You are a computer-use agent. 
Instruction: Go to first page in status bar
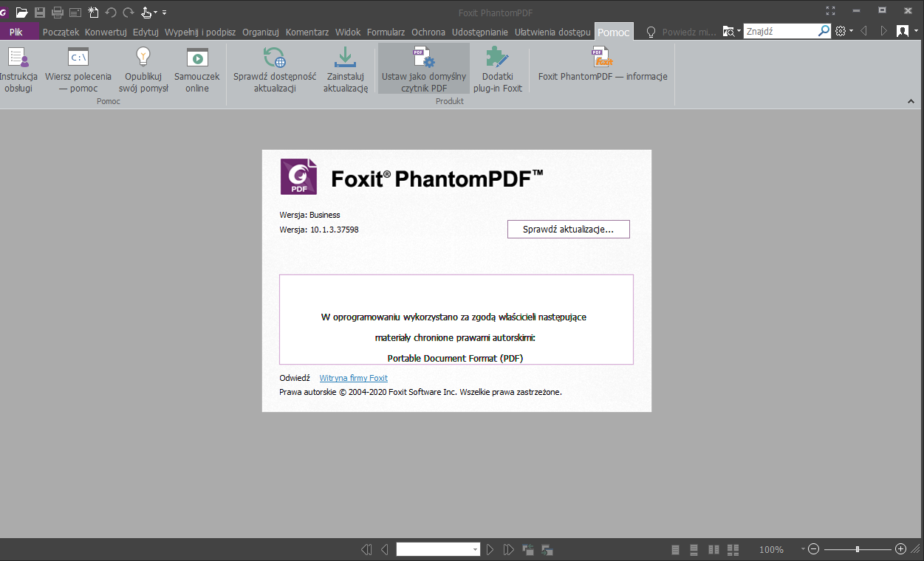click(x=366, y=549)
